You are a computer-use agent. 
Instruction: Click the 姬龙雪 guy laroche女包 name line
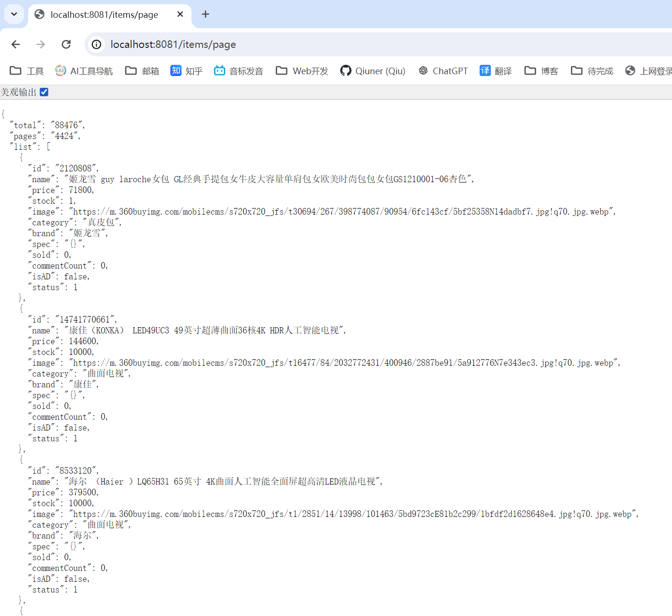[x=251, y=179]
